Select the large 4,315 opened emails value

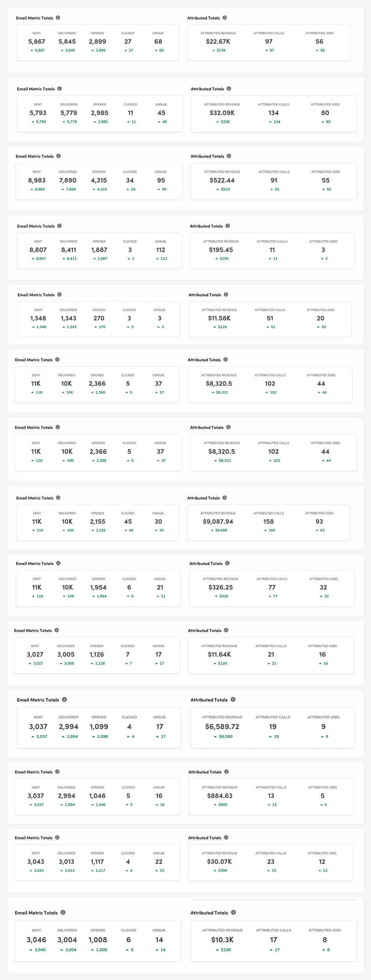coord(99,180)
